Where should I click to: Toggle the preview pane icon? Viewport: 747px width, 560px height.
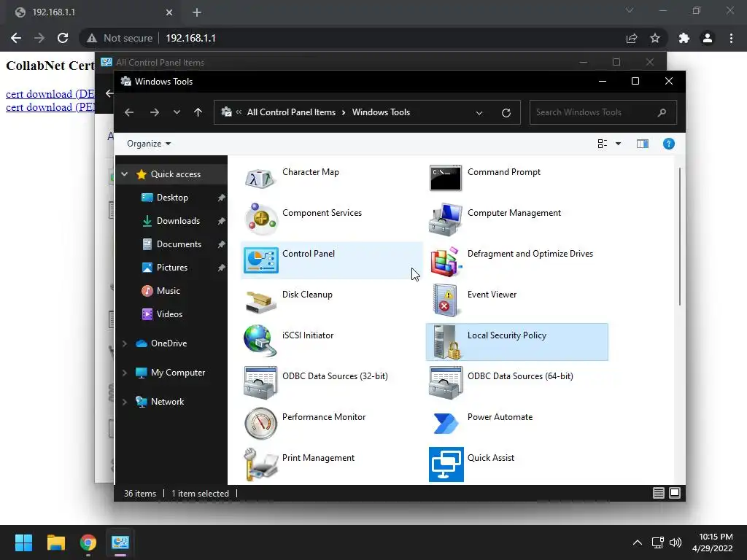(642, 144)
